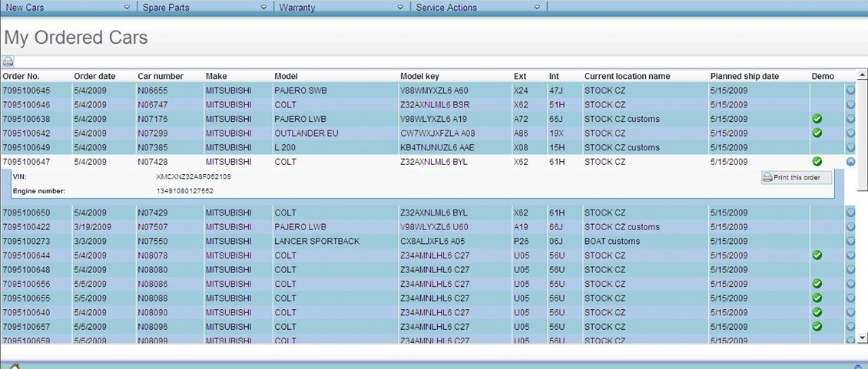
Task: Expand details for order 7095100640
Action: point(851,312)
